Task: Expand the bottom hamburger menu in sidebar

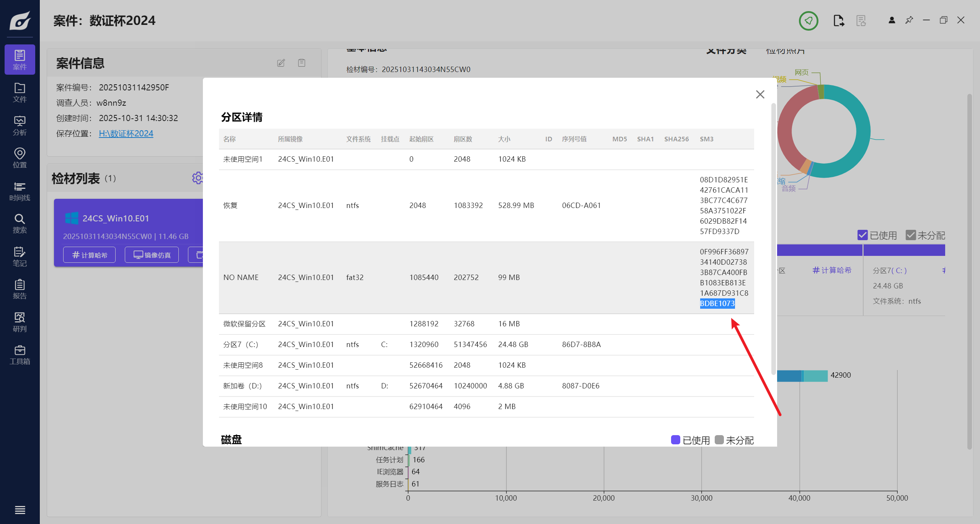Action: pos(20,510)
